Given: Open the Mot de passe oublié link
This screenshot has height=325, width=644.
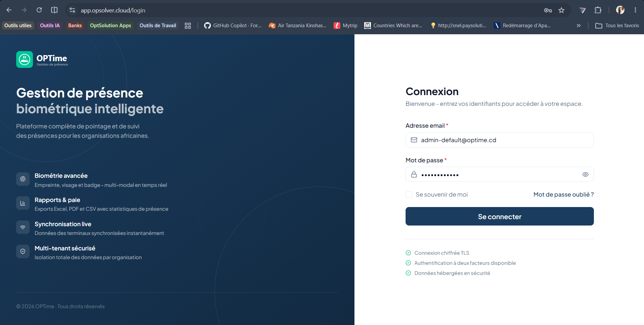Looking at the screenshot, I should pyautogui.click(x=564, y=195).
